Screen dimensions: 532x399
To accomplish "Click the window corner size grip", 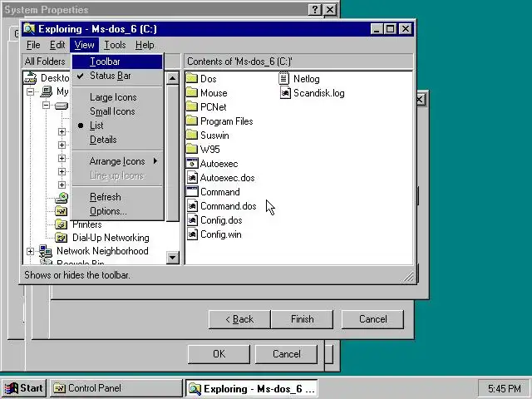I will click(x=408, y=277).
